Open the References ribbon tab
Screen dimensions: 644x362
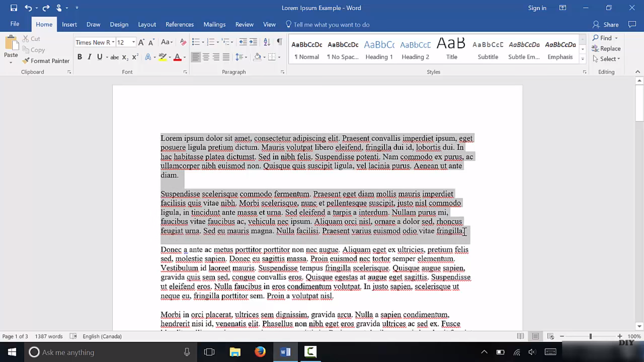(x=180, y=25)
